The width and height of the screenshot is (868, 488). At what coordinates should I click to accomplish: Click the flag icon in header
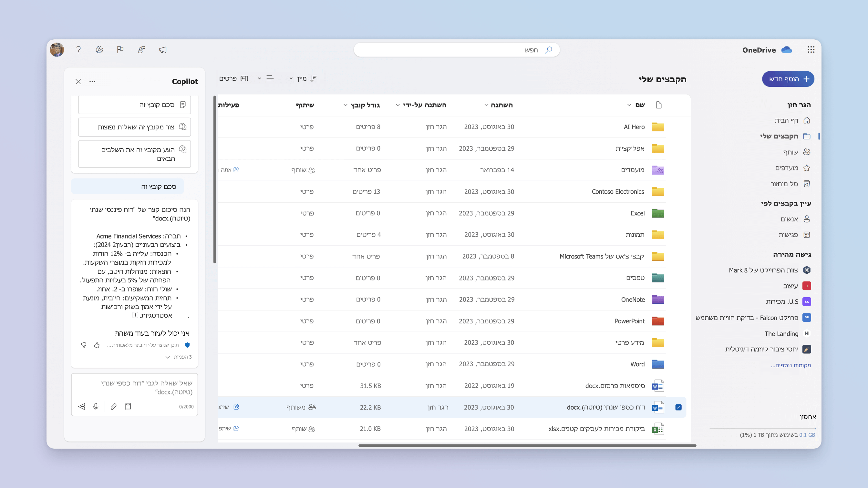[120, 50]
